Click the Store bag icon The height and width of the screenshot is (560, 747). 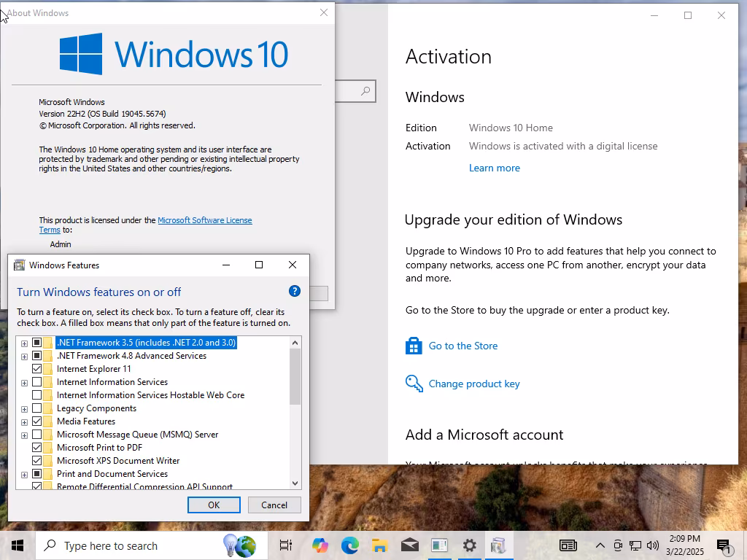point(414,346)
